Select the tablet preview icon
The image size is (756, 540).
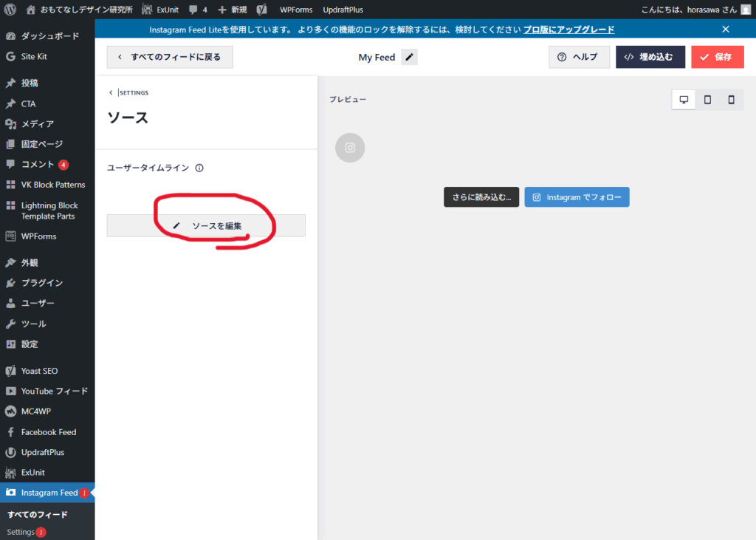click(707, 100)
